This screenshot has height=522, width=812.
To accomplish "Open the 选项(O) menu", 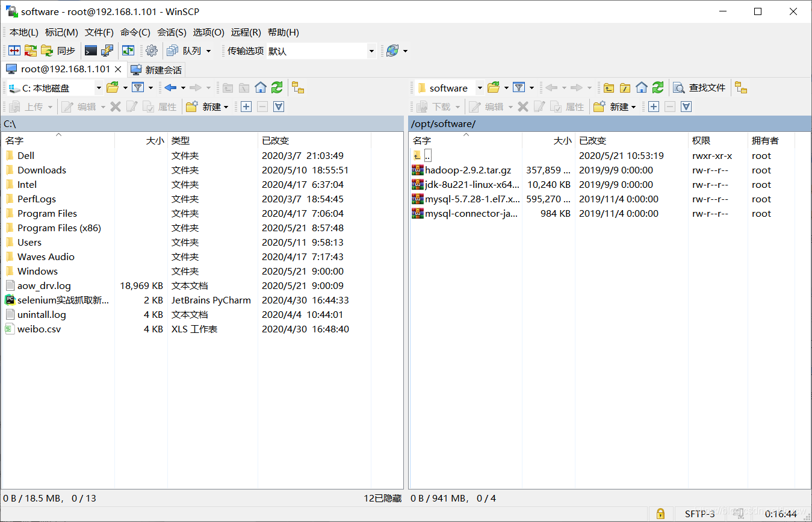I will 209,33.
